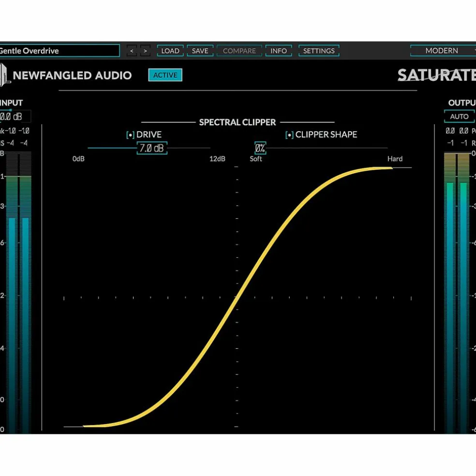
Task: Click the SATURATE title logo
Action: [437, 75]
